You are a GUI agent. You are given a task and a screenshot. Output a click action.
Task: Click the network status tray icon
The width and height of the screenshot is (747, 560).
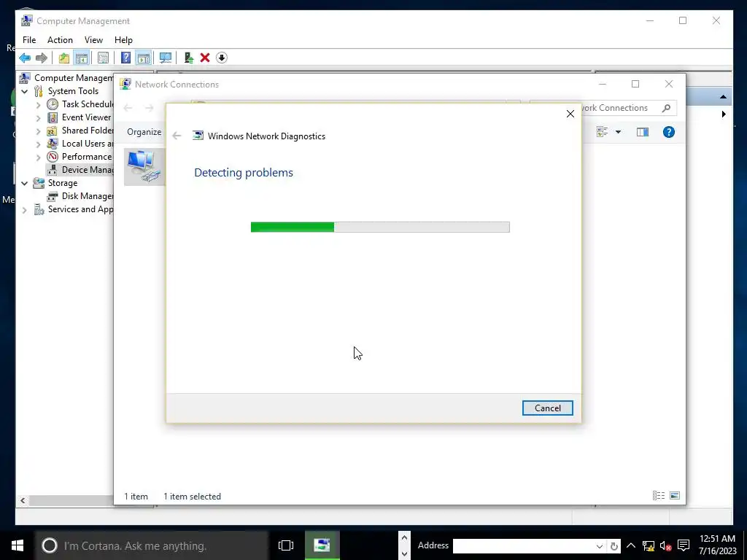click(x=649, y=545)
